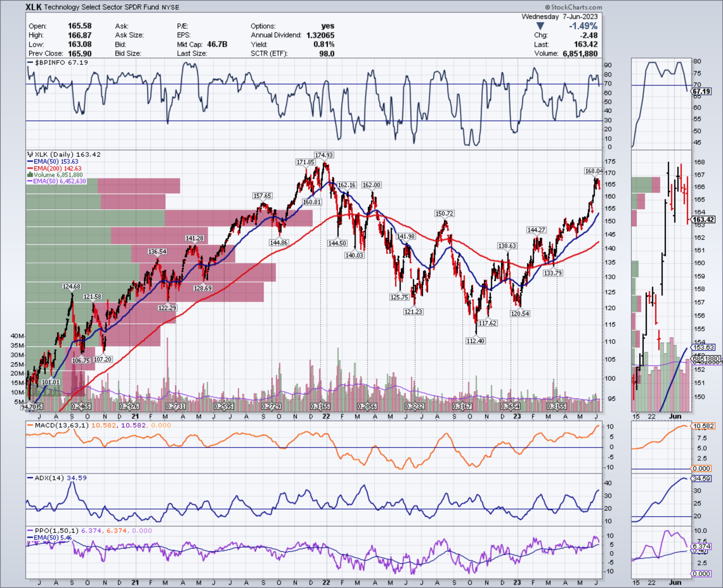Screen dimensions: 723x588
Task: Click the 162.16 price label
Action: click(347, 185)
